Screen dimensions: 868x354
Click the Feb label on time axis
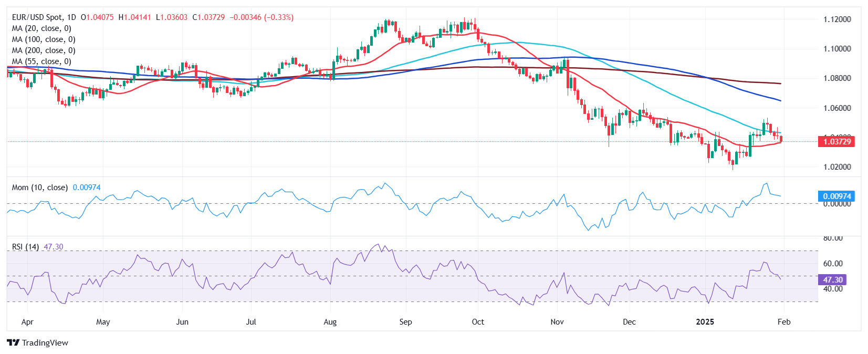(784, 322)
